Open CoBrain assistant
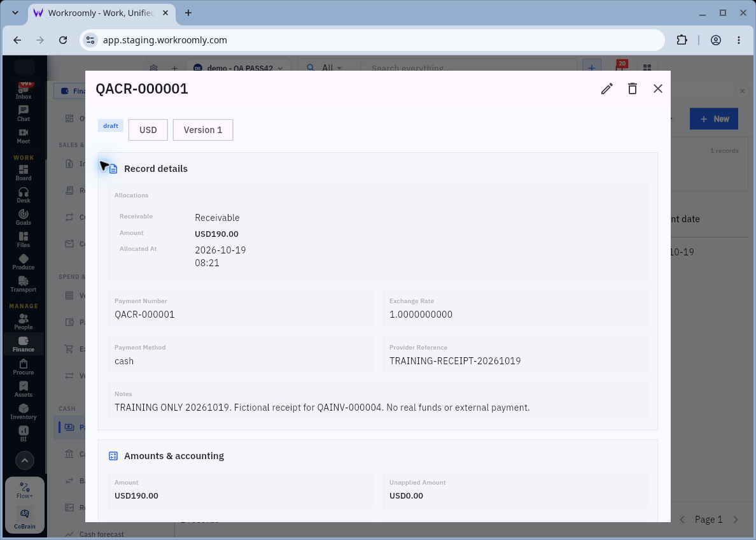Screen dimensions: 756x540 click(25, 519)
